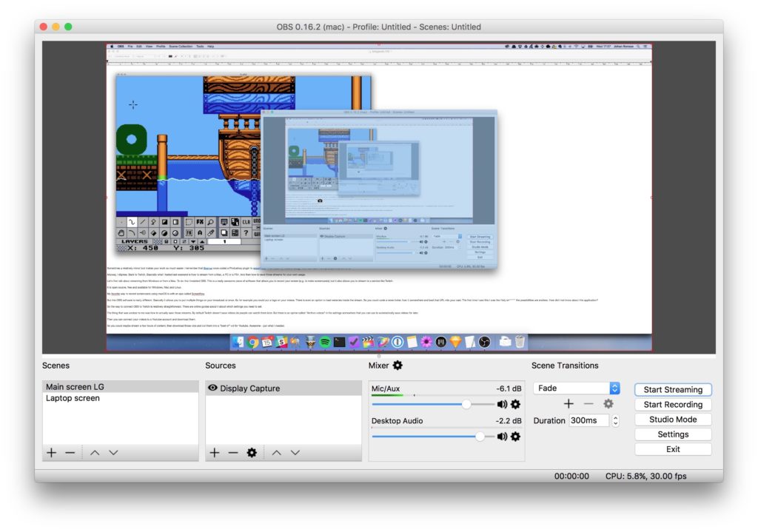Add a new scene with the plus icon
The image size is (758, 532).
point(51,453)
